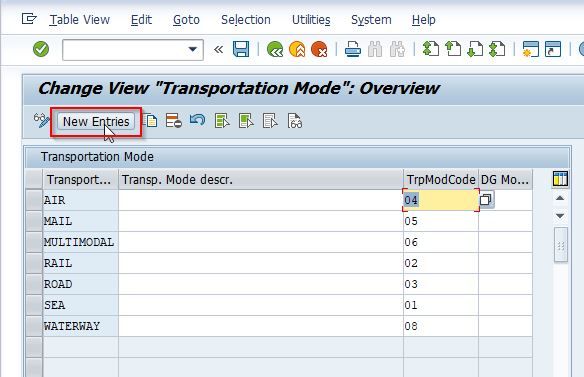Viewport: 584px width, 377px height.
Task: Click the Select Block icon
Action: tap(246, 121)
